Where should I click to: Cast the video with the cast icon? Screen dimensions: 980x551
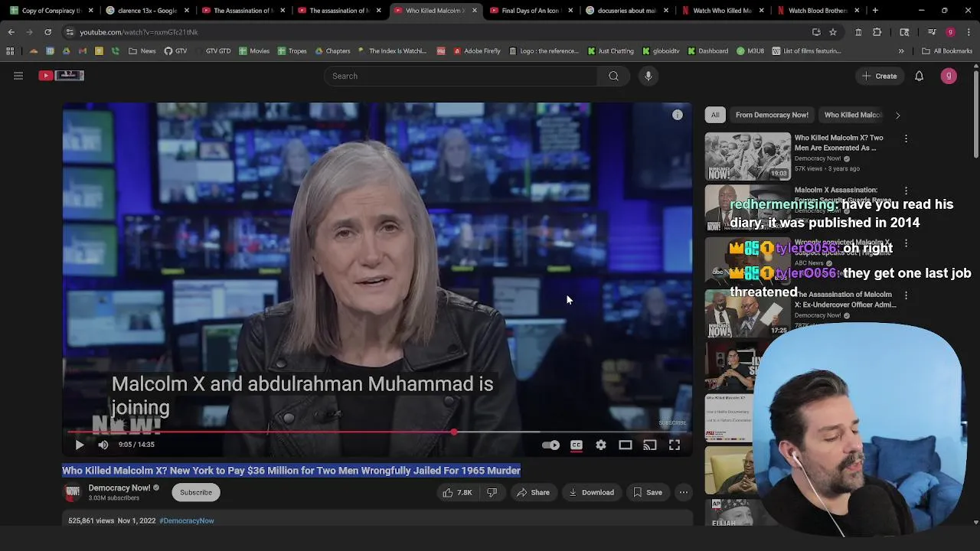tap(650, 445)
